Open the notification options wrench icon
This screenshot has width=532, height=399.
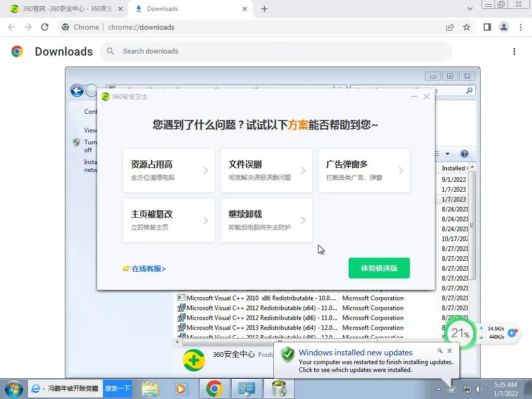click(440, 351)
